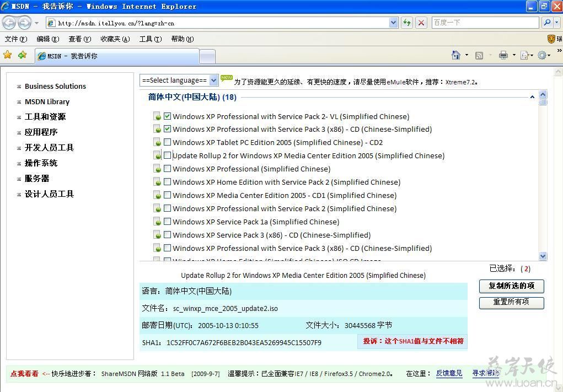Click the list scrollbar thumb
The height and width of the screenshot is (392, 563).
coord(543,103)
